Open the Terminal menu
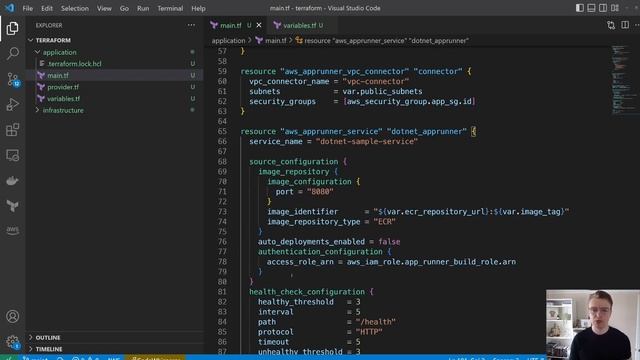 click(x=170, y=8)
